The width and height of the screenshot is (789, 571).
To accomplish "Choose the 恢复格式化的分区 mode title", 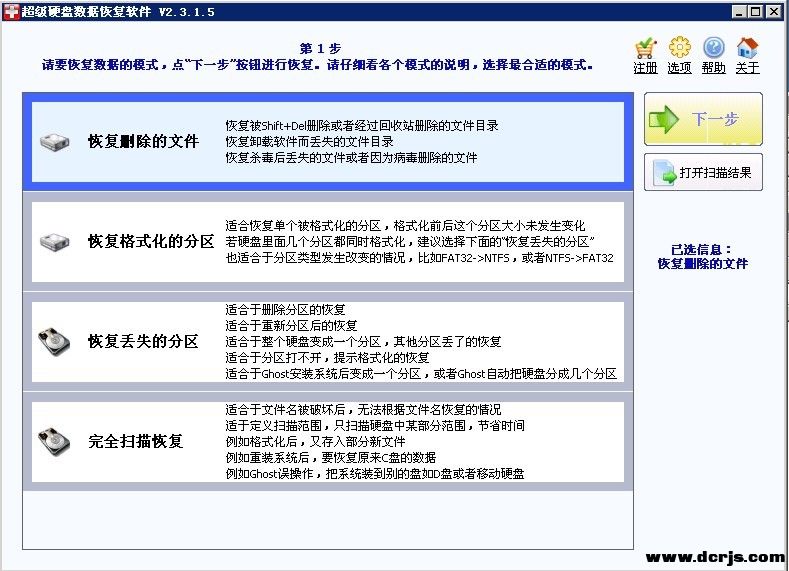I will (151, 241).
